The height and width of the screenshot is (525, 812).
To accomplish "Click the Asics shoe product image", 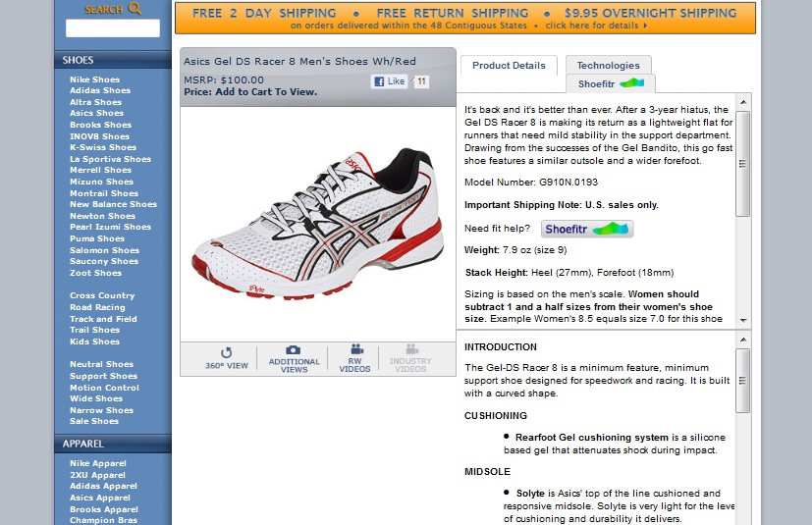I will pos(318,225).
